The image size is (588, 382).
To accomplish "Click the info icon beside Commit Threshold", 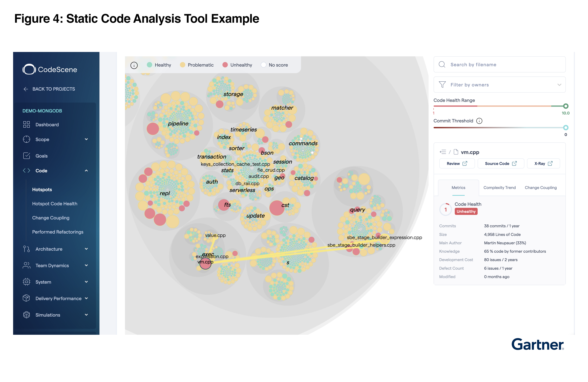I will pyautogui.click(x=479, y=121).
